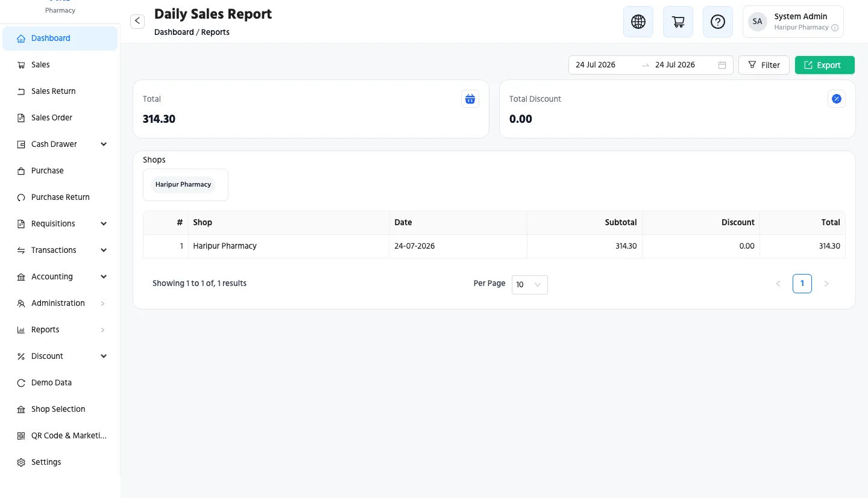This screenshot has height=498, width=868.
Task: Open the language globe icon
Action: [638, 22]
